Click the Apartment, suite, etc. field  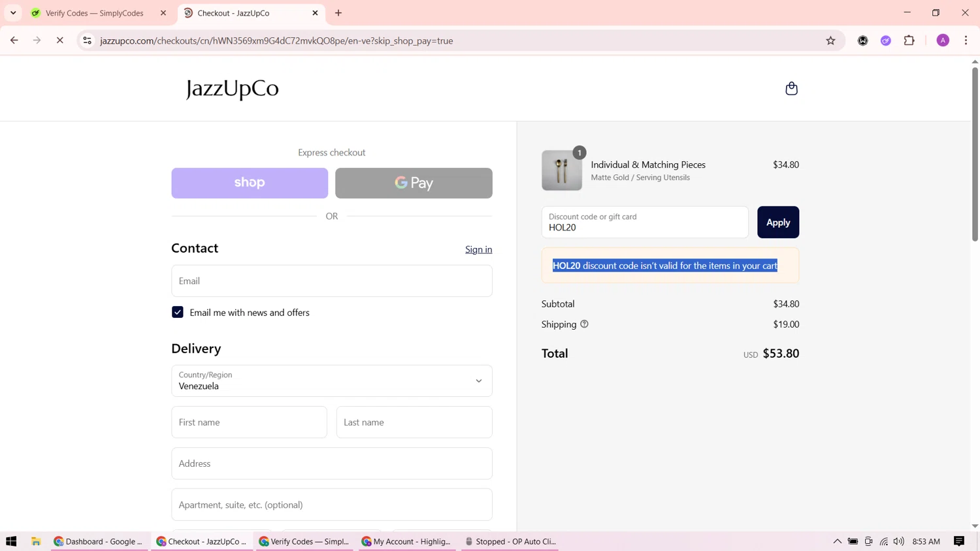point(332,505)
